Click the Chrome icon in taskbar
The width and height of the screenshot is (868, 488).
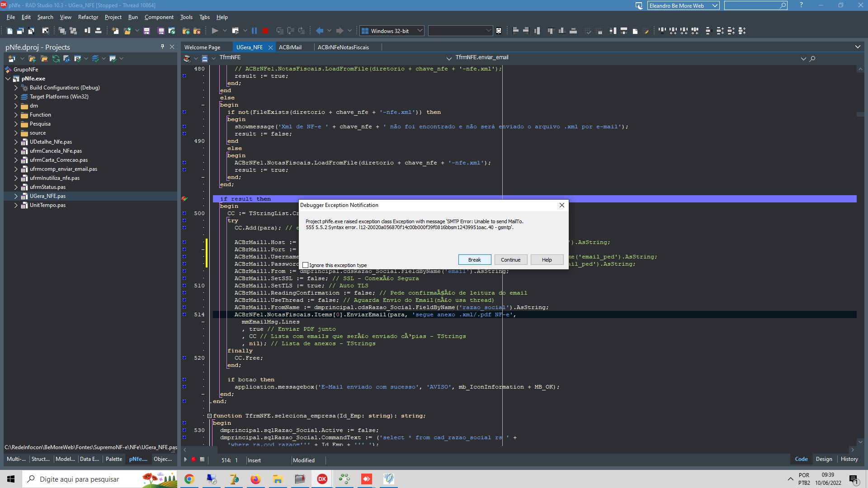click(189, 479)
